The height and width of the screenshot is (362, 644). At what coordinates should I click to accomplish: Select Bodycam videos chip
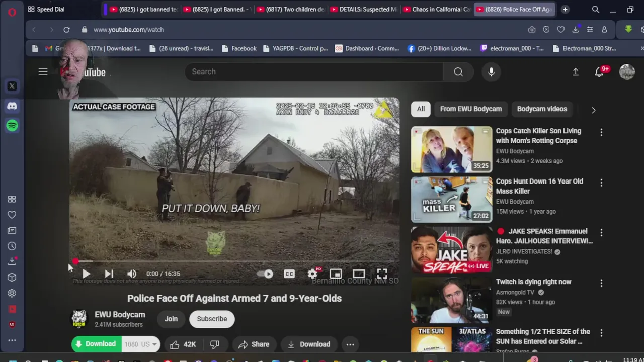click(x=542, y=109)
